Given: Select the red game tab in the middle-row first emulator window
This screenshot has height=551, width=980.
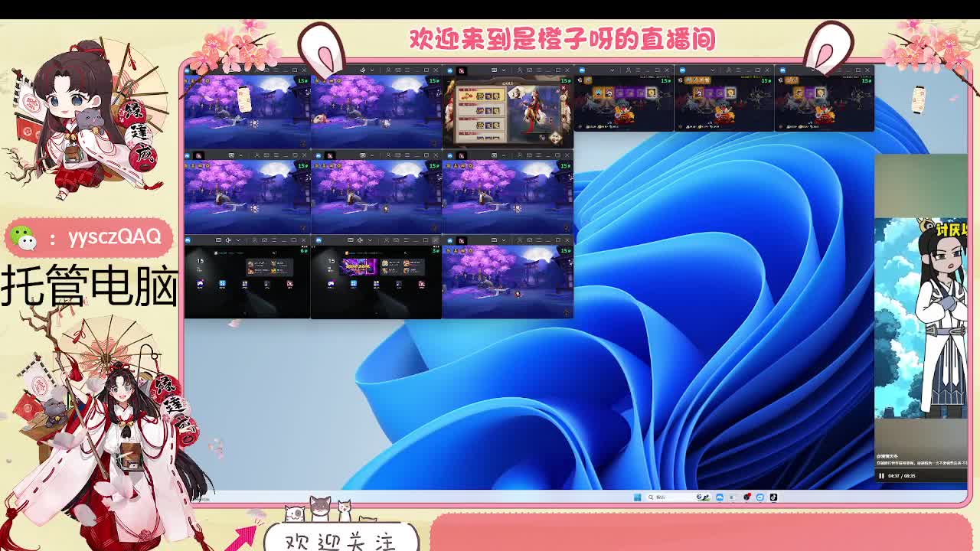Looking at the screenshot, I should 199,155.
